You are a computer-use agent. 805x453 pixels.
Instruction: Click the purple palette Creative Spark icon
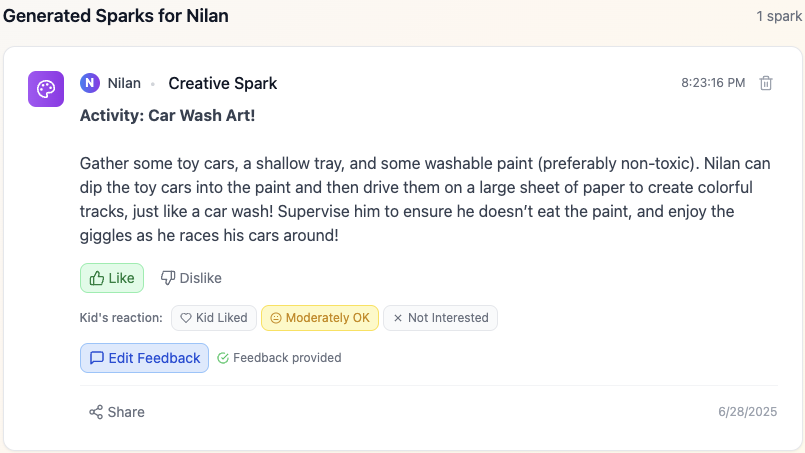click(x=46, y=89)
